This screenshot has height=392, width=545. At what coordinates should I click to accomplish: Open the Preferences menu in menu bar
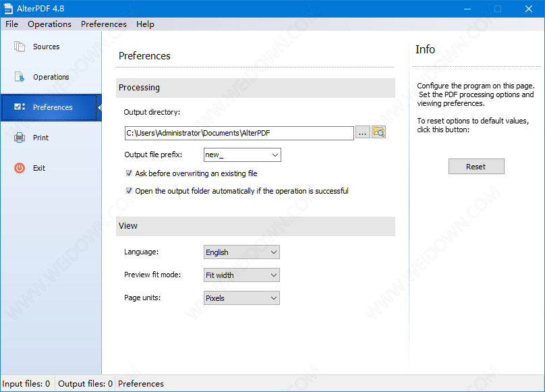coord(104,24)
